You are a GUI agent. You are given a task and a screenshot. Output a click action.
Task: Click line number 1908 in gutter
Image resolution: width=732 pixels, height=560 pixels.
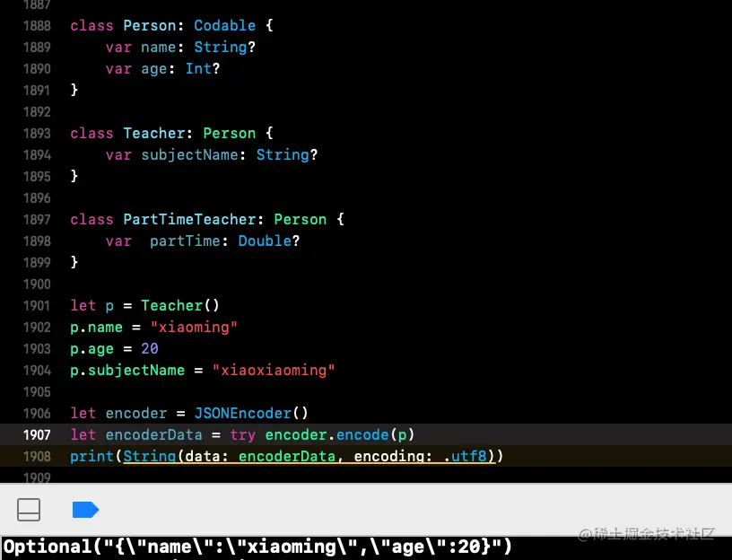(37, 456)
